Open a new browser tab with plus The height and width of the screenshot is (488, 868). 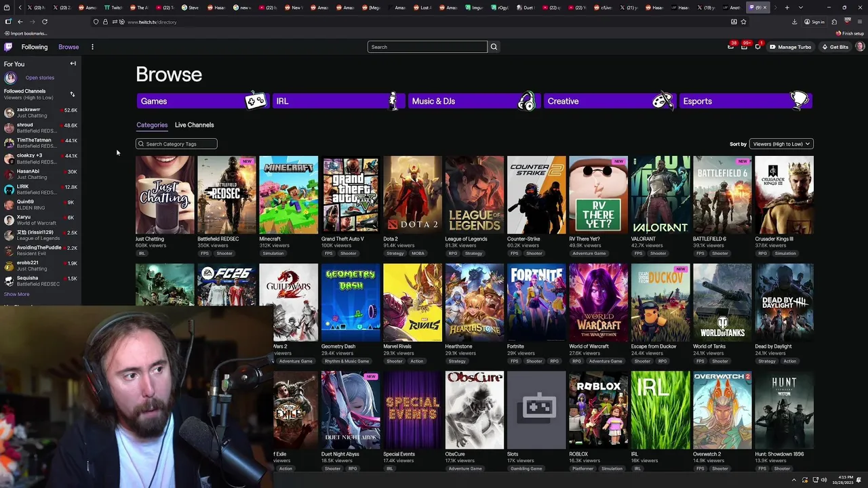(x=787, y=7)
